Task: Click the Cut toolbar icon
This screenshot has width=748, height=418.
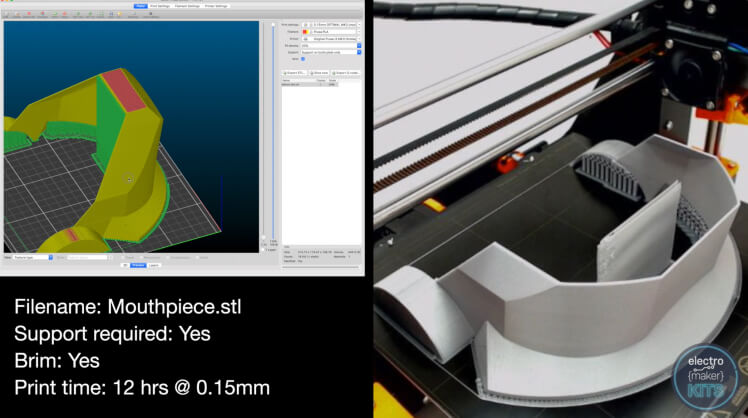Action: click(x=120, y=14)
